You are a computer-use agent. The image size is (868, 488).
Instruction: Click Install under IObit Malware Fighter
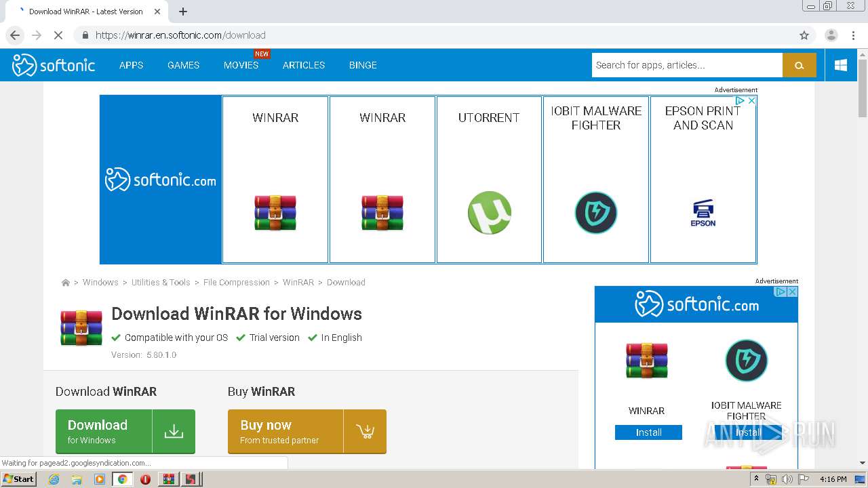pyautogui.click(x=748, y=432)
